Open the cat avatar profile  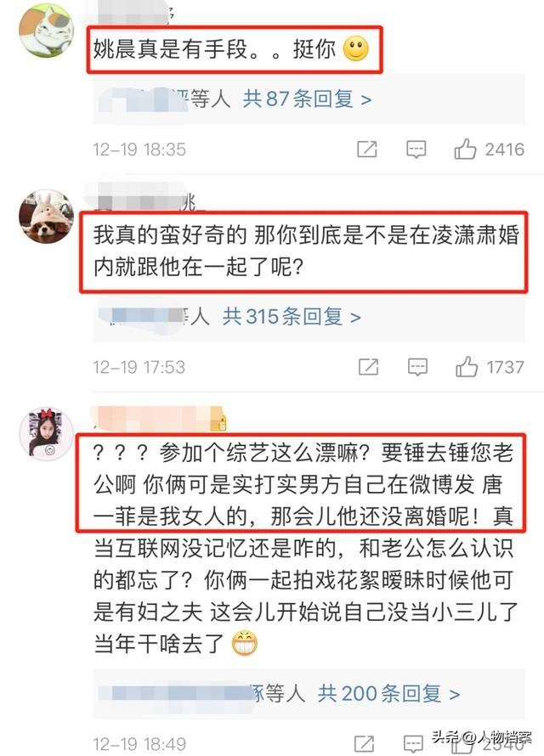click(x=46, y=31)
